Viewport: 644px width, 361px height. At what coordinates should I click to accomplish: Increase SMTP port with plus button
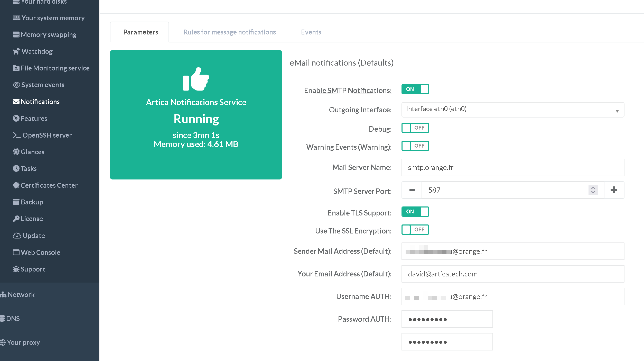[614, 190]
